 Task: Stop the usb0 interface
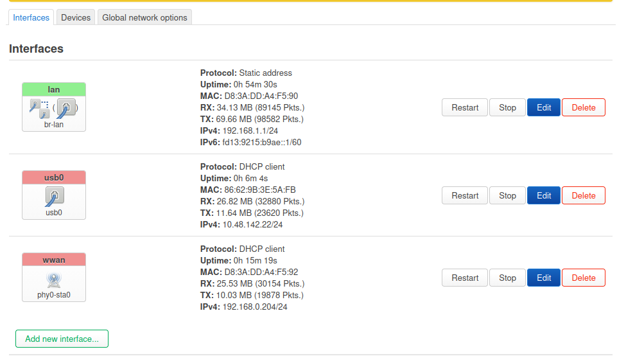507,195
